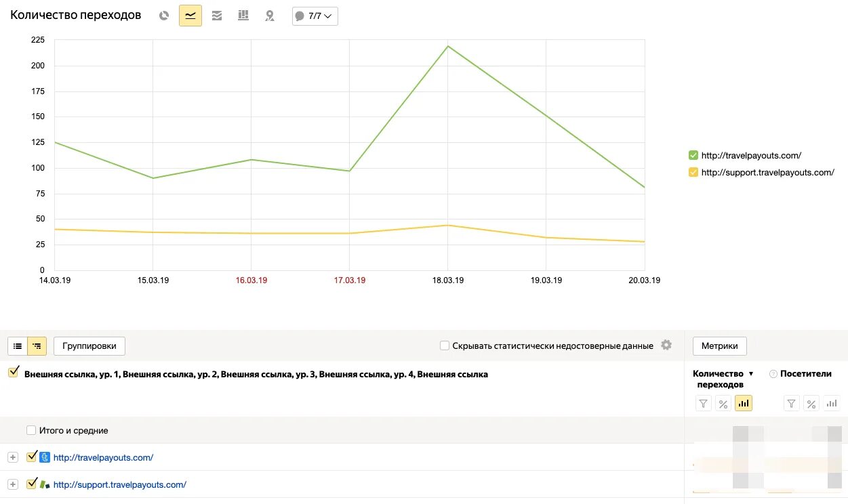
Task: Filter the Посетители column
Action: pyautogui.click(x=791, y=404)
